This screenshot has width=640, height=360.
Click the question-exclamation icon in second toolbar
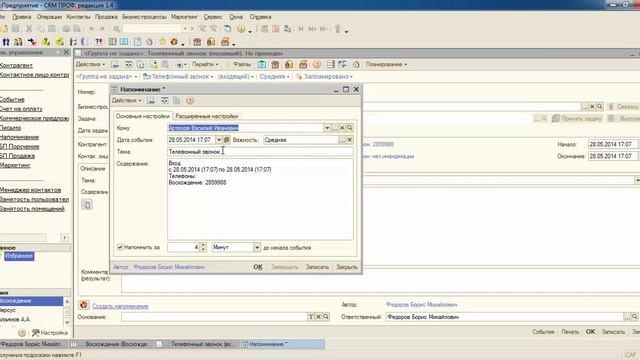[x=98, y=42]
